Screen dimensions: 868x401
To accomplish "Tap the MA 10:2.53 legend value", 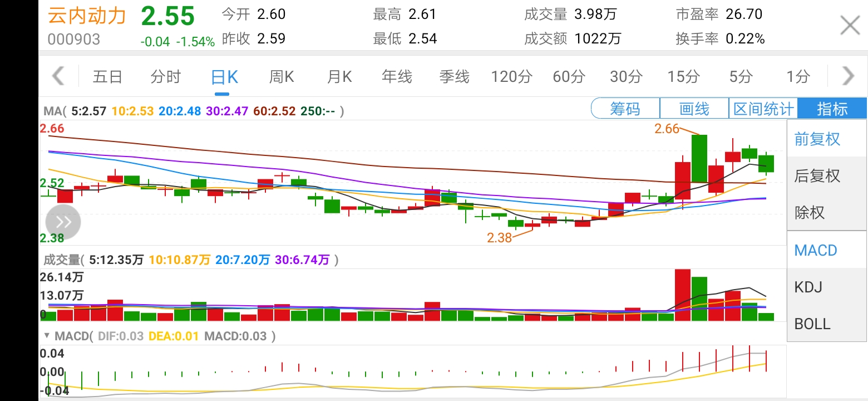I will [132, 111].
